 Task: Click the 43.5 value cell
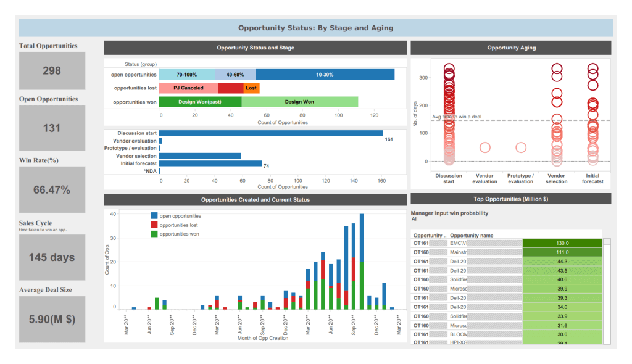562,270
